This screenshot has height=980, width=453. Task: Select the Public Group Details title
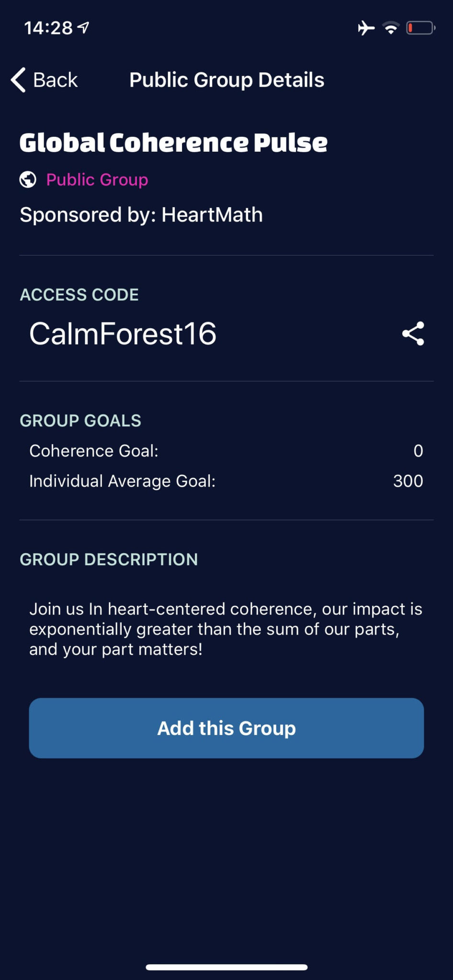coord(226,79)
